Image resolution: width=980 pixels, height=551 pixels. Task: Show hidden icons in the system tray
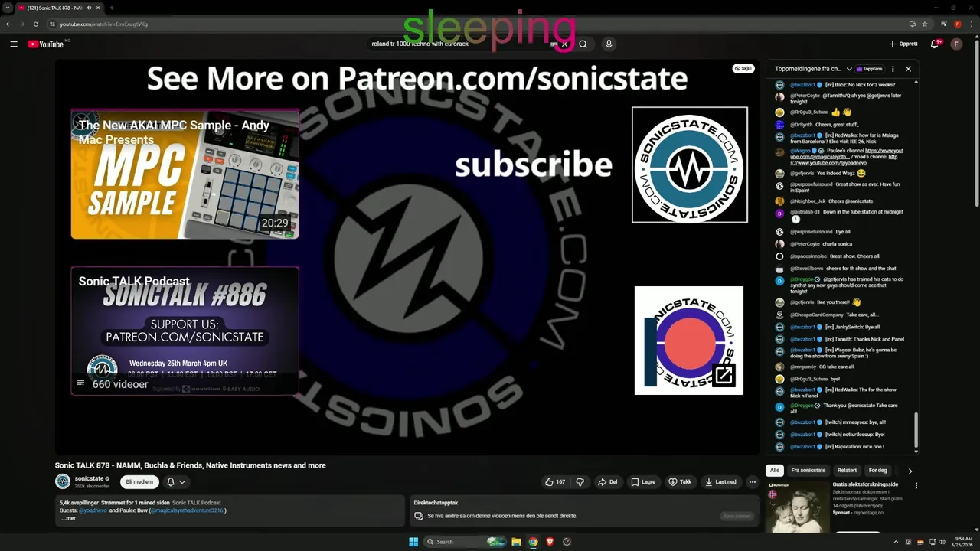coord(895,542)
